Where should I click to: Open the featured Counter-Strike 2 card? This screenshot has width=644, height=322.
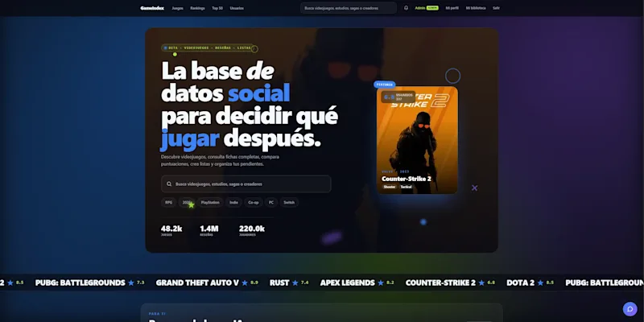[x=417, y=139]
